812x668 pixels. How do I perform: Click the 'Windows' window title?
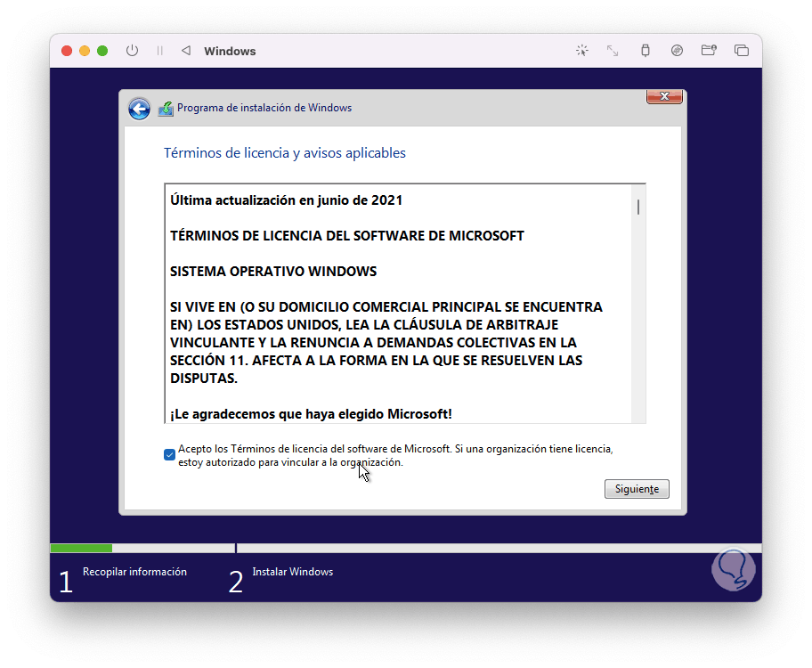[x=230, y=51]
